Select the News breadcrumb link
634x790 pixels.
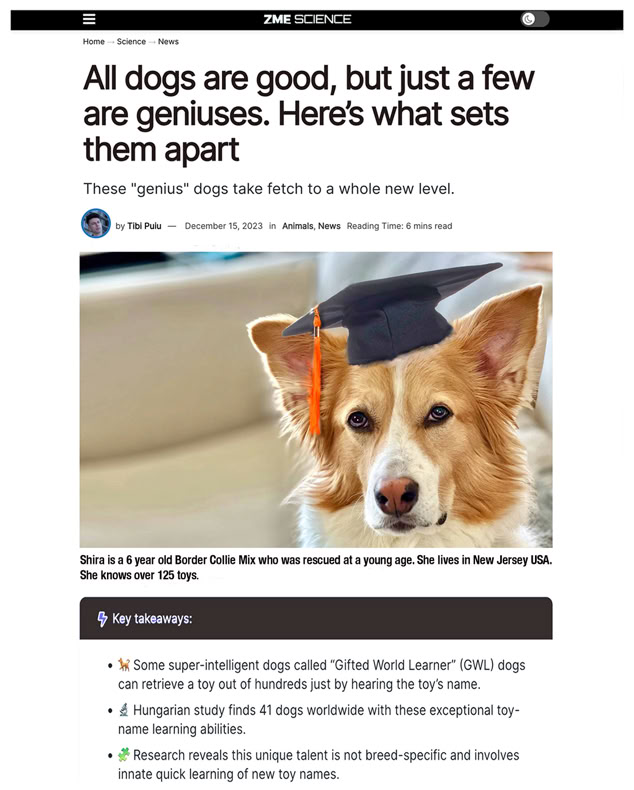(168, 42)
